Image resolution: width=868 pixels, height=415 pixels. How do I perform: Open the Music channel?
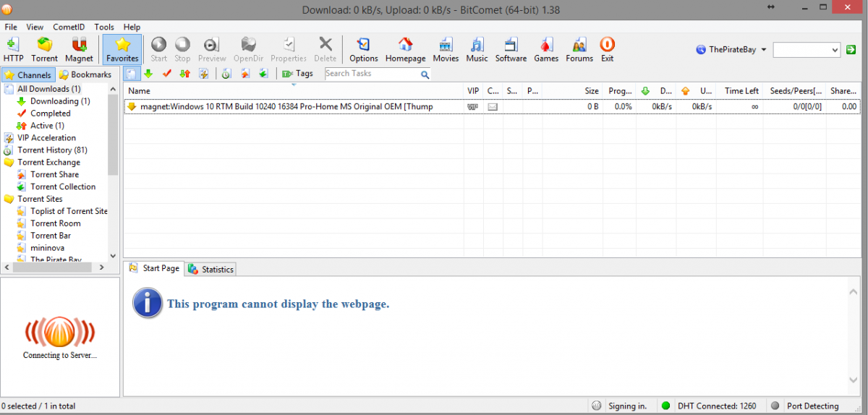tap(477, 49)
